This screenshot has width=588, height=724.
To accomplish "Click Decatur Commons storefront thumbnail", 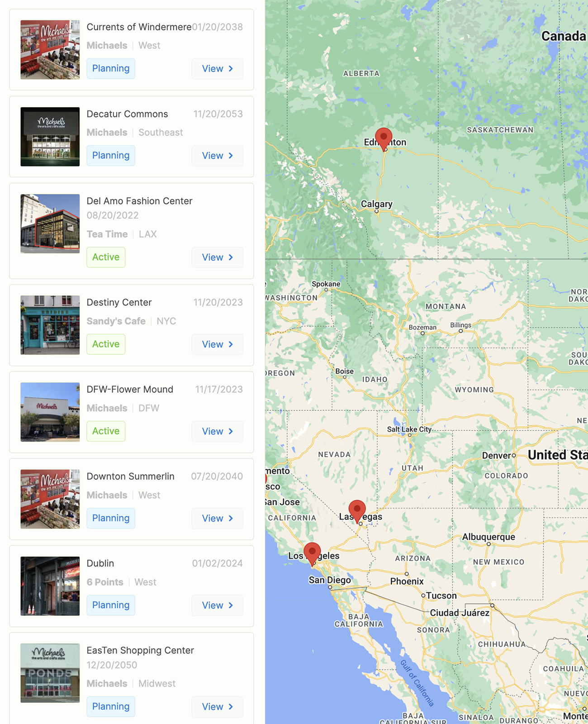I will (50, 137).
